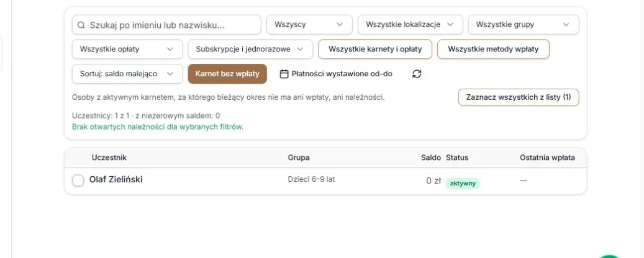Select the participant name Olaf Zieliński
The width and height of the screenshot is (644, 258).
point(116,180)
